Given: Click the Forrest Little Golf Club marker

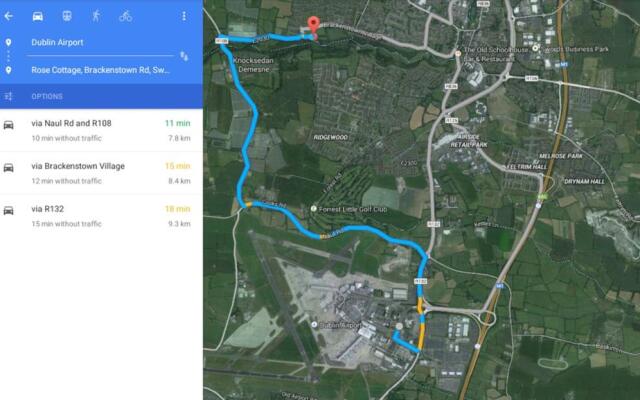Looking at the screenshot, I should (x=313, y=209).
